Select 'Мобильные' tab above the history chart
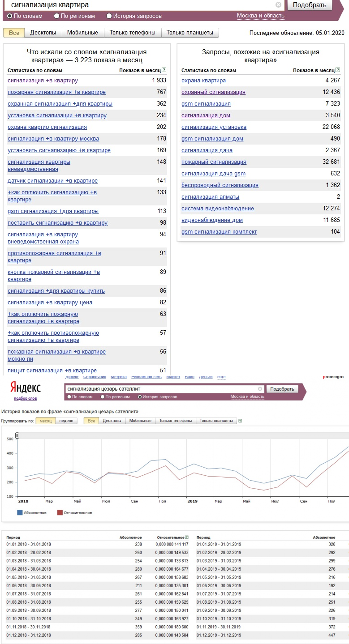The image size is (349, 644). coord(139,421)
